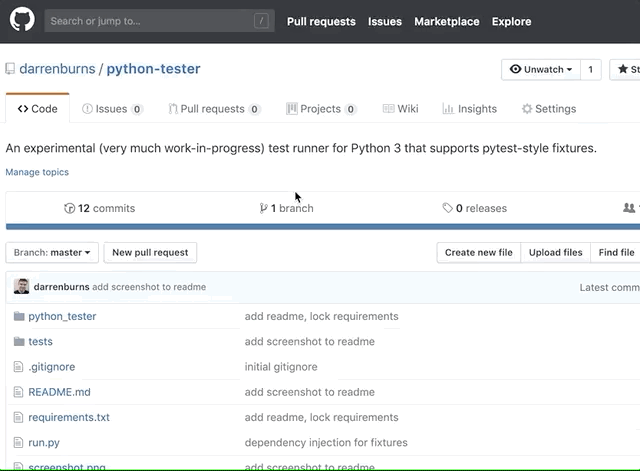Open the Manage topics link
The height and width of the screenshot is (471, 640).
pos(37,172)
